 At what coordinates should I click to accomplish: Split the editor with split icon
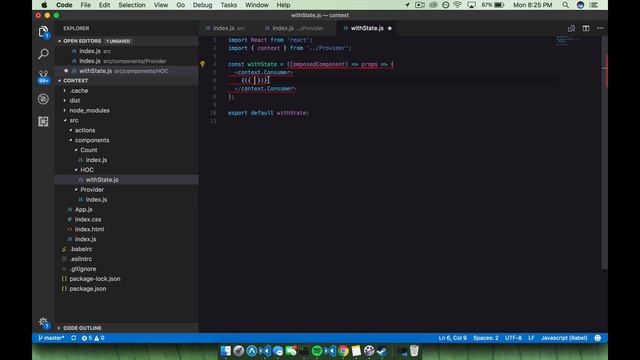point(586,28)
